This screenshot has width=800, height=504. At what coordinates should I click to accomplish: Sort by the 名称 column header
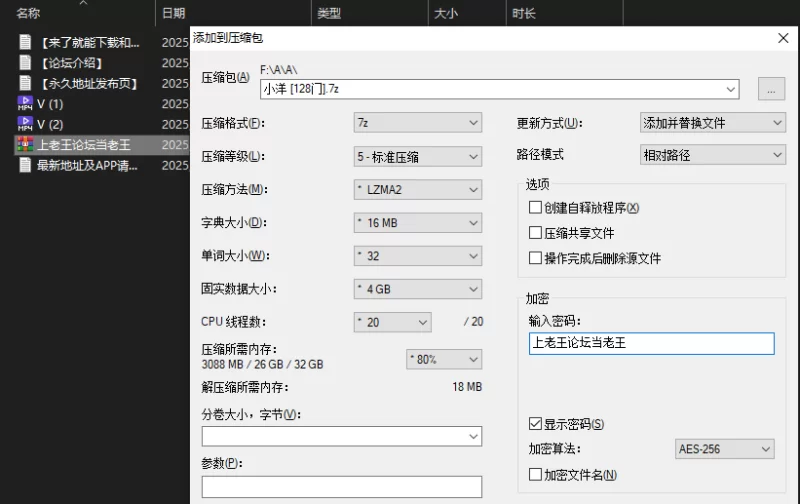point(28,13)
